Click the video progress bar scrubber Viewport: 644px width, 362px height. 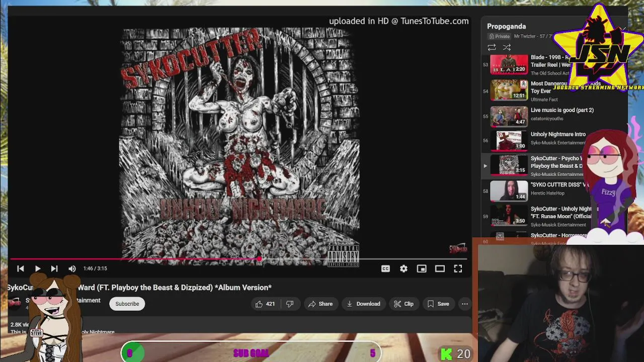[259, 259]
